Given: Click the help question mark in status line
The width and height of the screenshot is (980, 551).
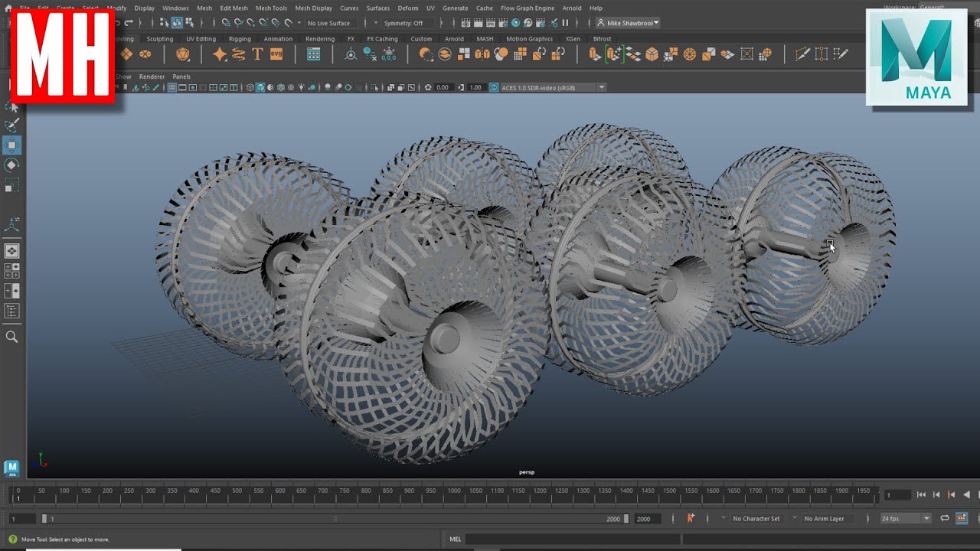Looking at the screenshot, I should click(12, 539).
